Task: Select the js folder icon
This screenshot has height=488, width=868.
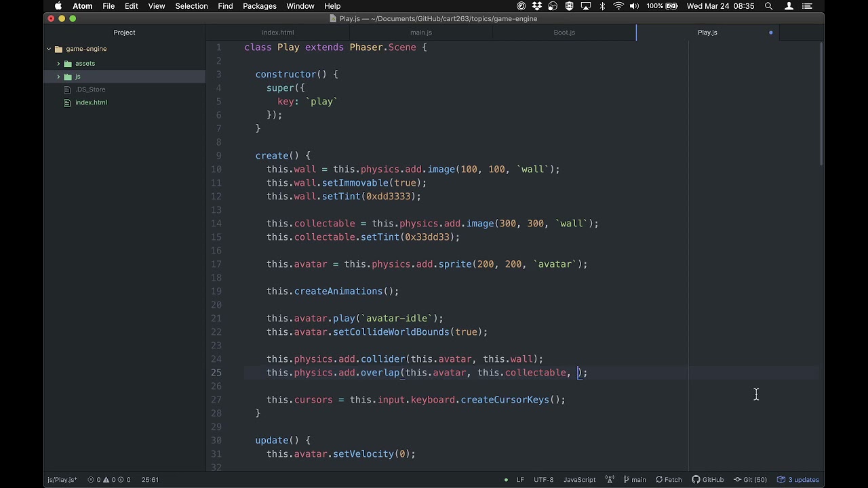Action: [68, 77]
